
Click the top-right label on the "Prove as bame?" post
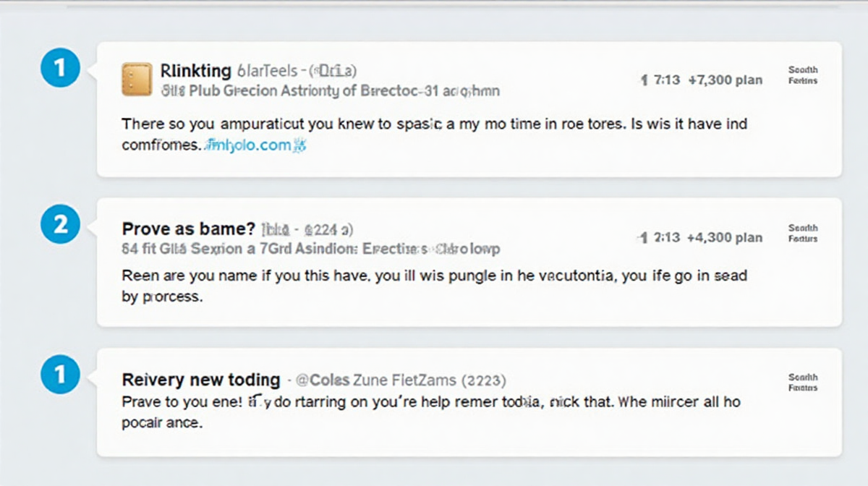pyautogui.click(x=802, y=233)
